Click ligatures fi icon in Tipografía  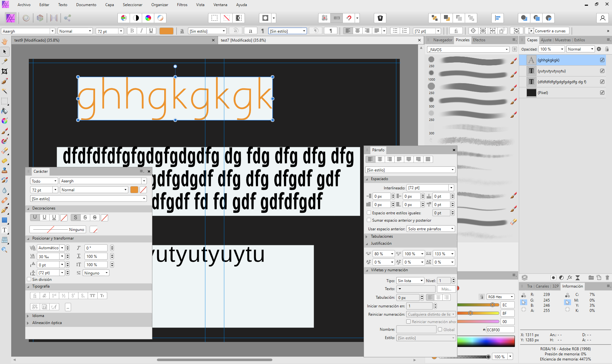click(x=35, y=296)
